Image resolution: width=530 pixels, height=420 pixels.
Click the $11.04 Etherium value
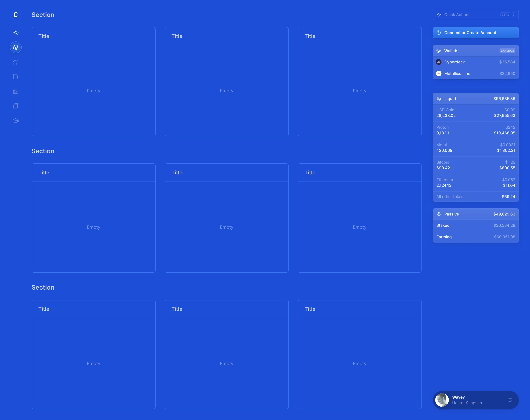coord(509,185)
